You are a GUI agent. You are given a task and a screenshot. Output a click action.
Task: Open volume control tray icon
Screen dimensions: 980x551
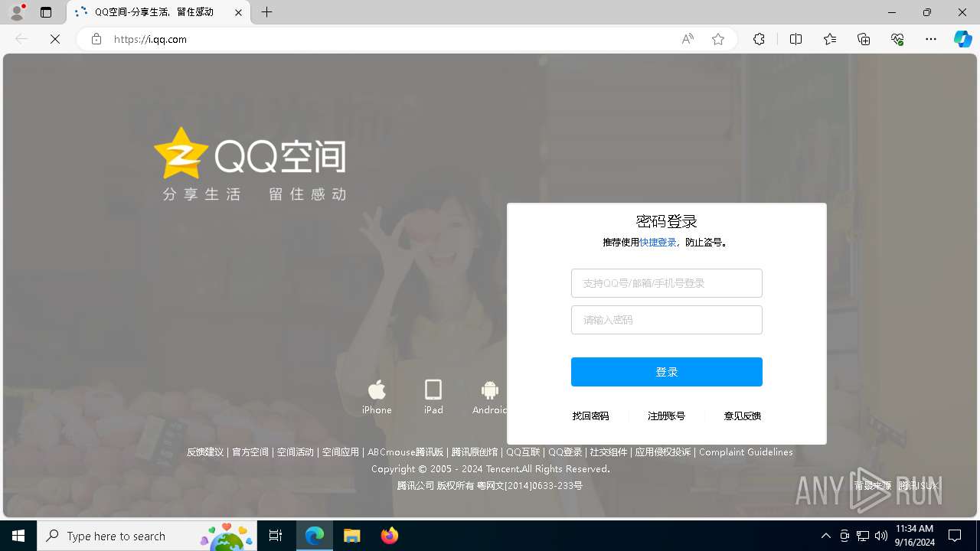point(881,536)
